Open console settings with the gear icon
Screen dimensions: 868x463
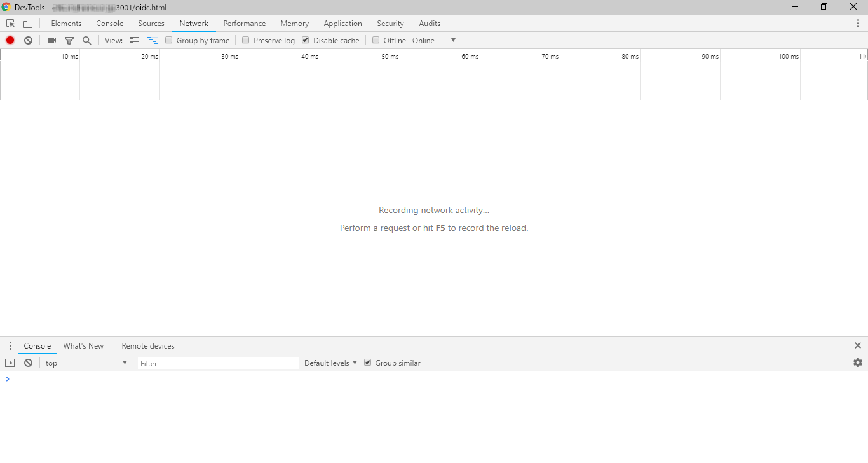858,363
